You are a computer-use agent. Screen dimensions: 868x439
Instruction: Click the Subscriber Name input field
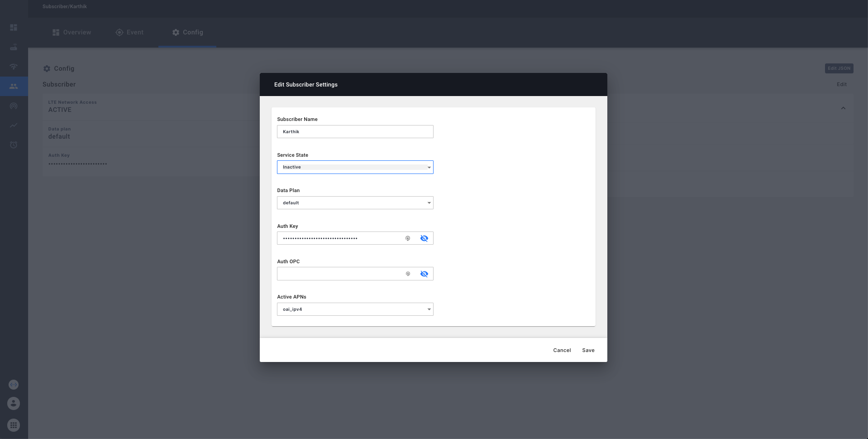(355, 132)
